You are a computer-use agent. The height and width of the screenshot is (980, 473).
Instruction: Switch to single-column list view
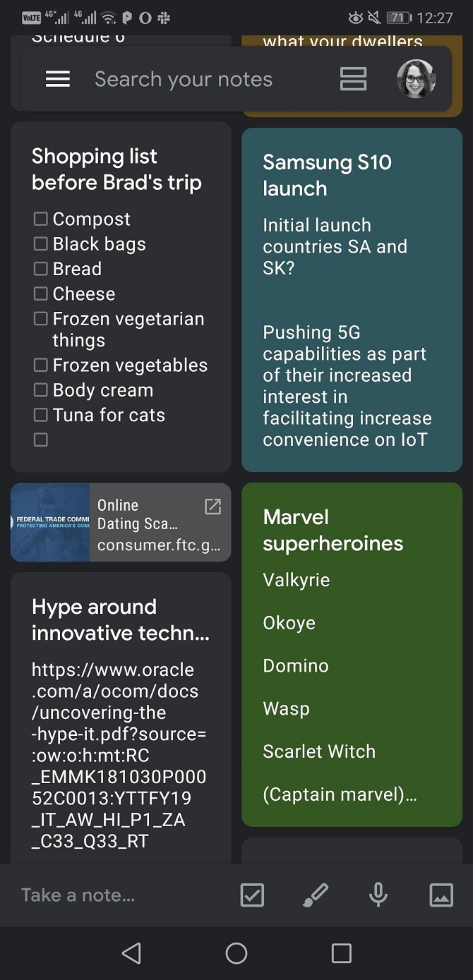pos(353,79)
